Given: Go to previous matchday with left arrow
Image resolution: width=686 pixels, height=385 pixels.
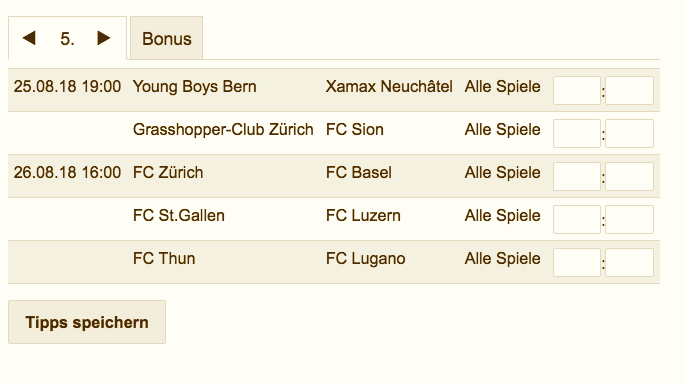Looking at the screenshot, I should click(x=29, y=38).
